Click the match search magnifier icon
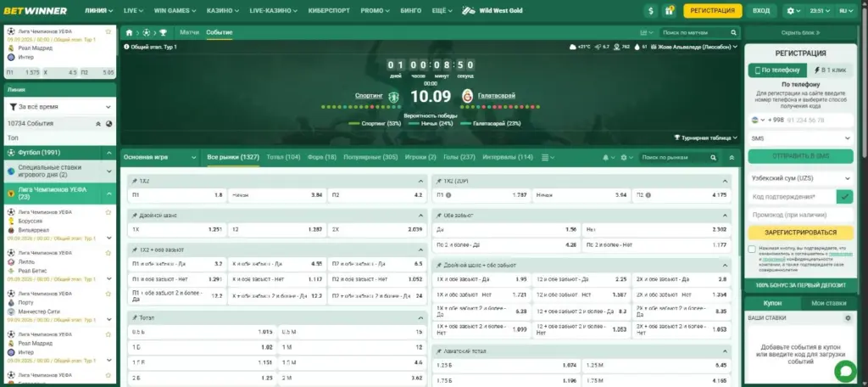This screenshot has height=387, width=868. pos(733,33)
